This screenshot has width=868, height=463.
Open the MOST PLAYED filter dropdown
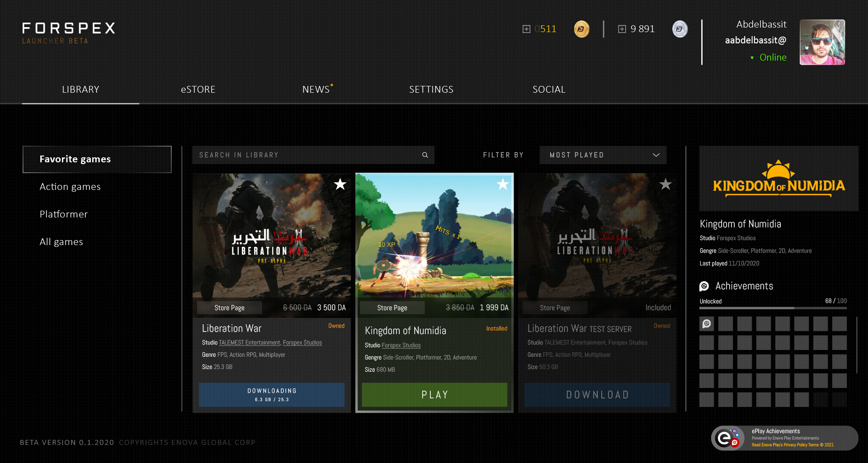tap(603, 155)
